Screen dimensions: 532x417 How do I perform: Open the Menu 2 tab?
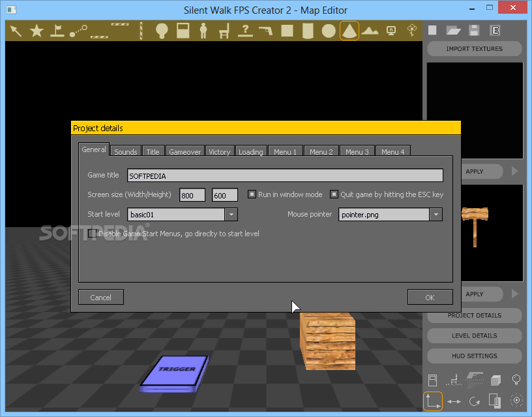click(x=321, y=151)
